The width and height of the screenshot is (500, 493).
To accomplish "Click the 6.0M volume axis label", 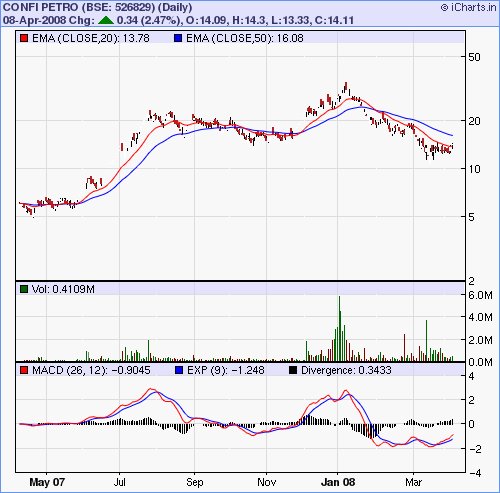I will 480,295.
